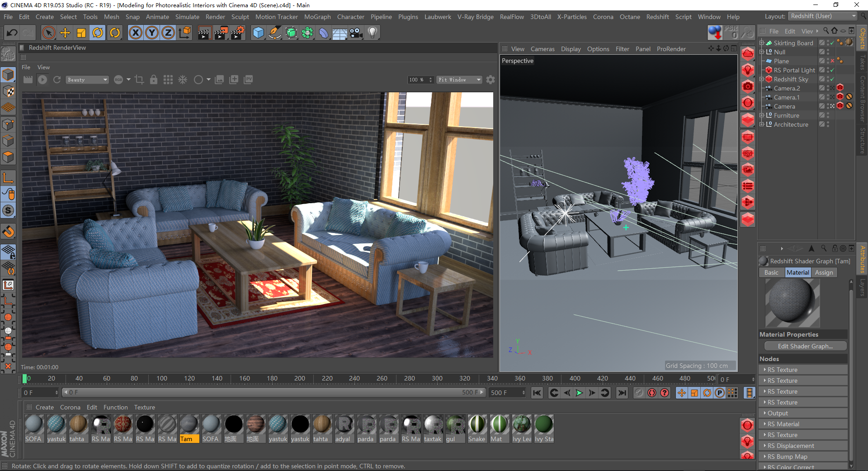Expand the Architecture null hierarchy
This screenshot has width=868, height=471.
[x=762, y=124]
